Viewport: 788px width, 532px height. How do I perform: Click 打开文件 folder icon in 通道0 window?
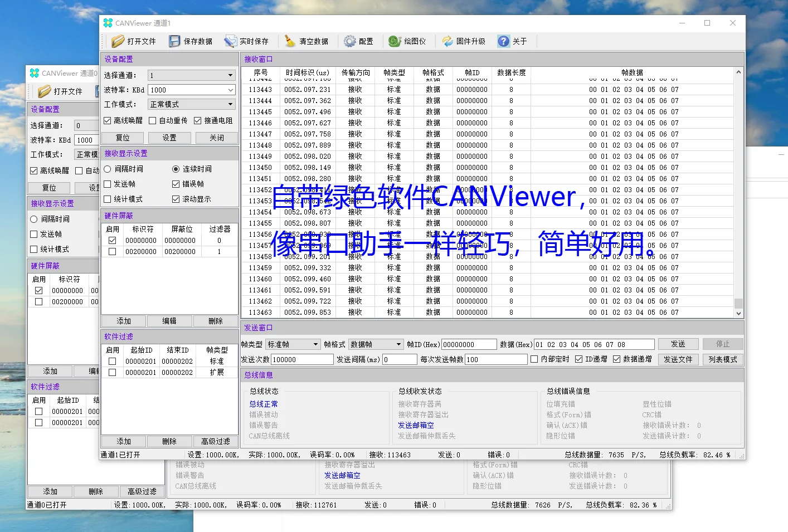coord(45,91)
